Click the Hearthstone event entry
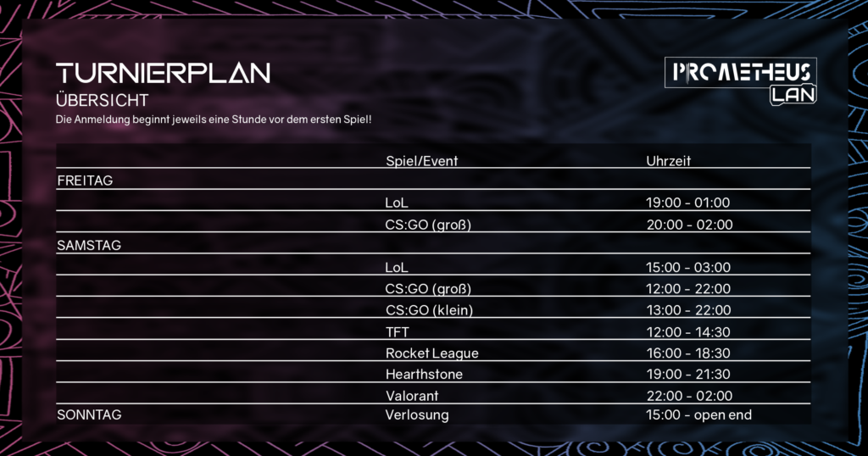Viewport: 868px width, 456px height. pos(424,374)
